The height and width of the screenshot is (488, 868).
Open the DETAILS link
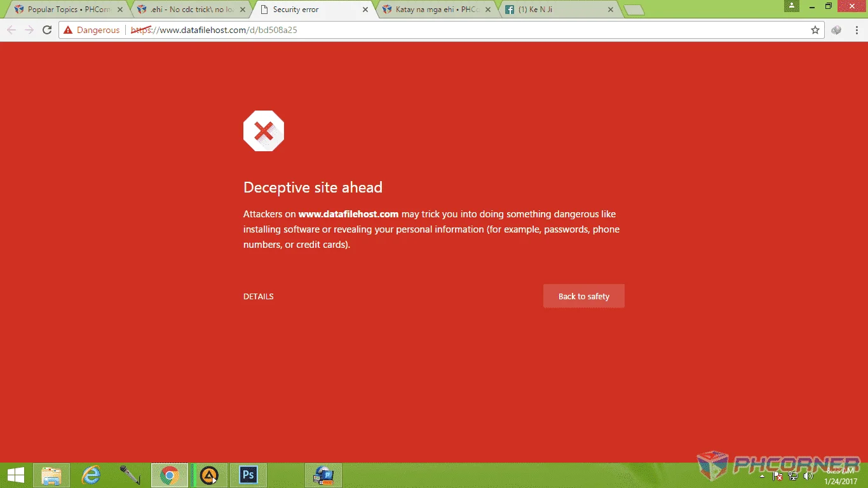point(259,297)
